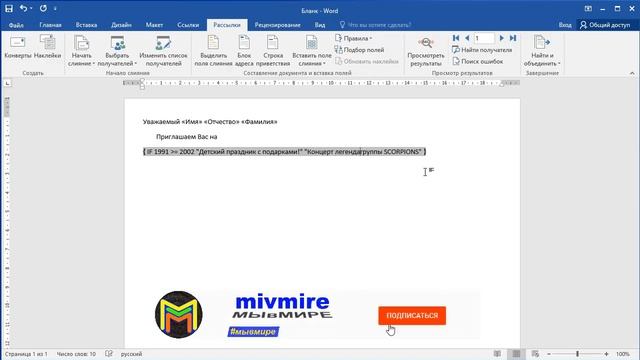Screen dimensions: 640x360
Task: Click the Строка приветствия icon
Action: 273,51
